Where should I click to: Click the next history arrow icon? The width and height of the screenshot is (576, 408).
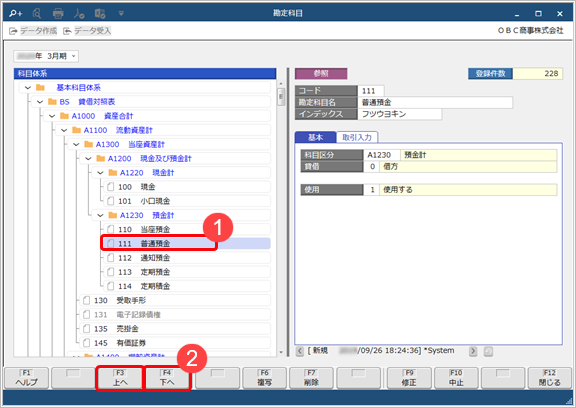tap(473, 351)
